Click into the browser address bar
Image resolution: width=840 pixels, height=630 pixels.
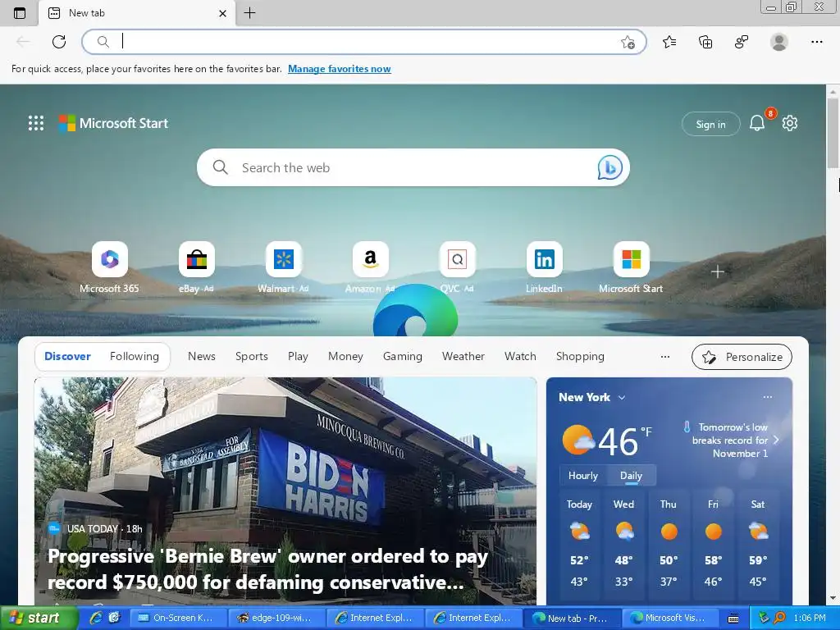[364, 42]
